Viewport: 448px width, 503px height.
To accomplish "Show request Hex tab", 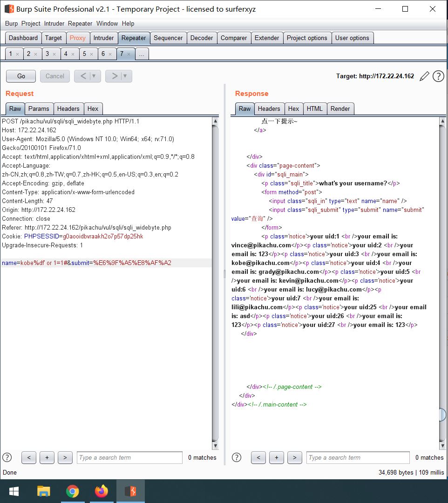I will (x=93, y=109).
